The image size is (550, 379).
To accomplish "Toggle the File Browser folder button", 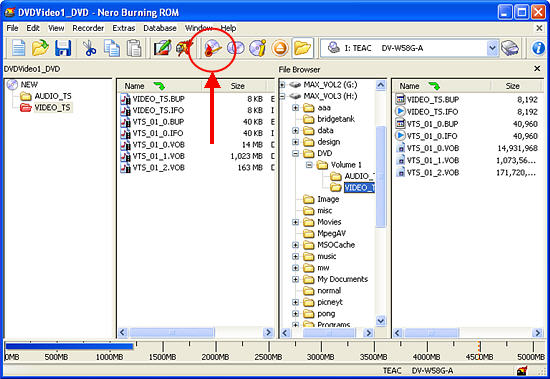I will 302,48.
